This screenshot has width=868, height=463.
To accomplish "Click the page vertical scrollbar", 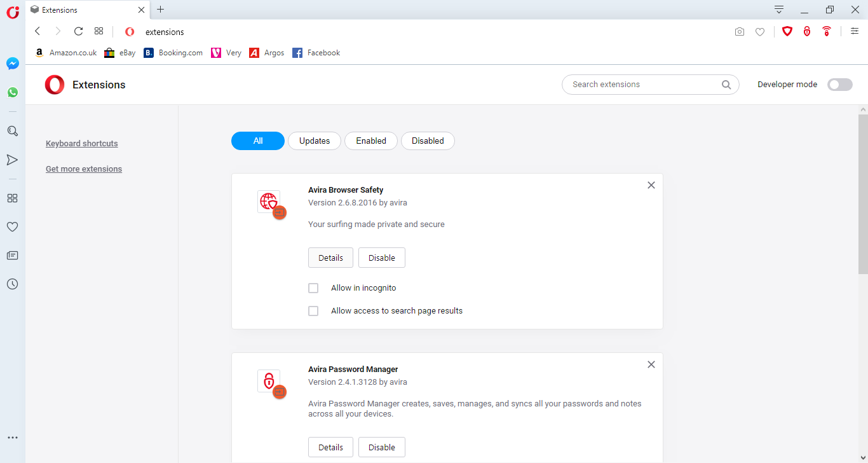I will pos(862,191).
